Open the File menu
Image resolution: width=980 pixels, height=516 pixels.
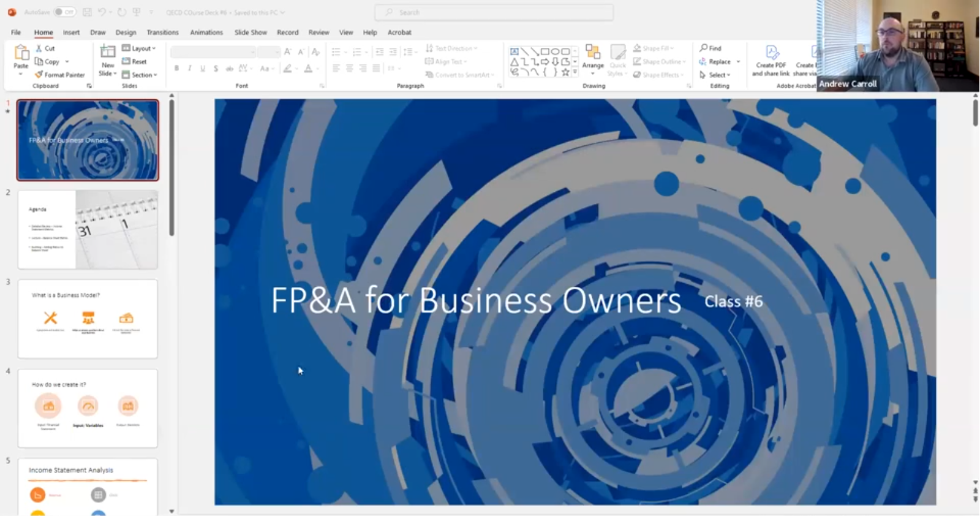point(16,32)
